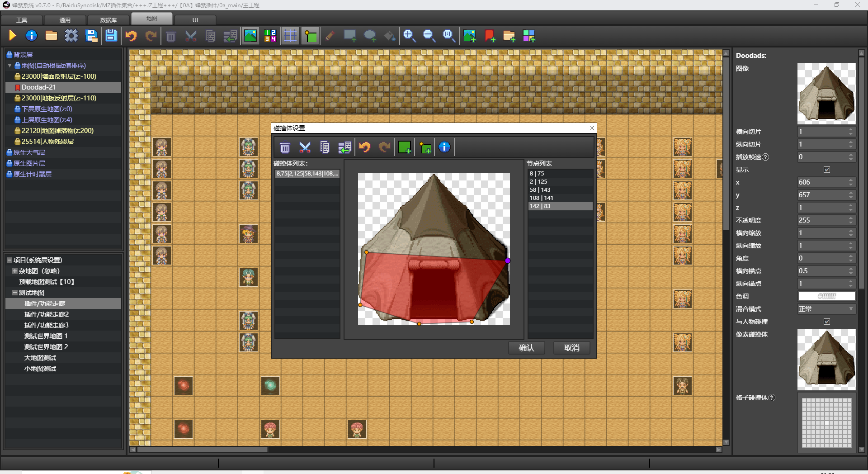This screenshot has height=474, width=868.
Task: Switch to the 数据库 tab
Action: [108, 20]
